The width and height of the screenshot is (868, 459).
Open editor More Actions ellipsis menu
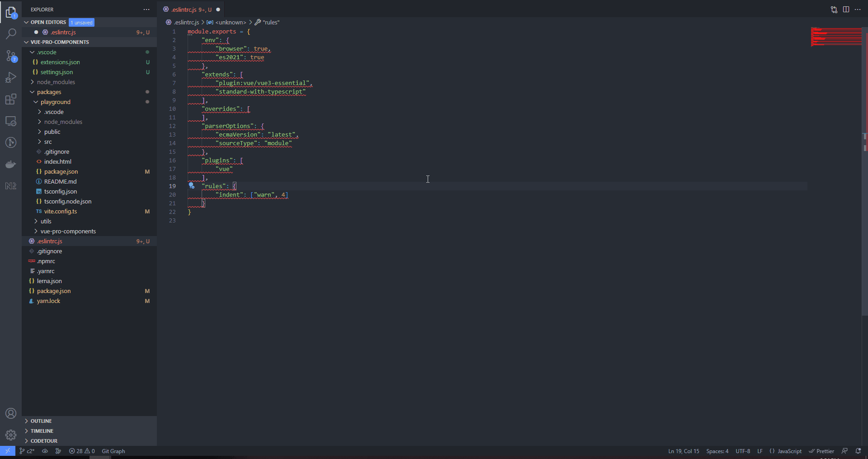coord(858,9)
